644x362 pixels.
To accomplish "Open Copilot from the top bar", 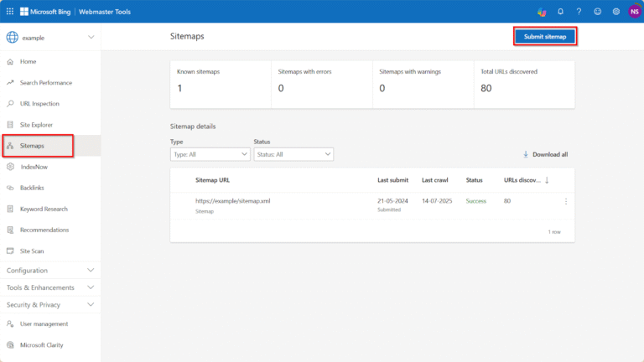I will tap(542, 11).
